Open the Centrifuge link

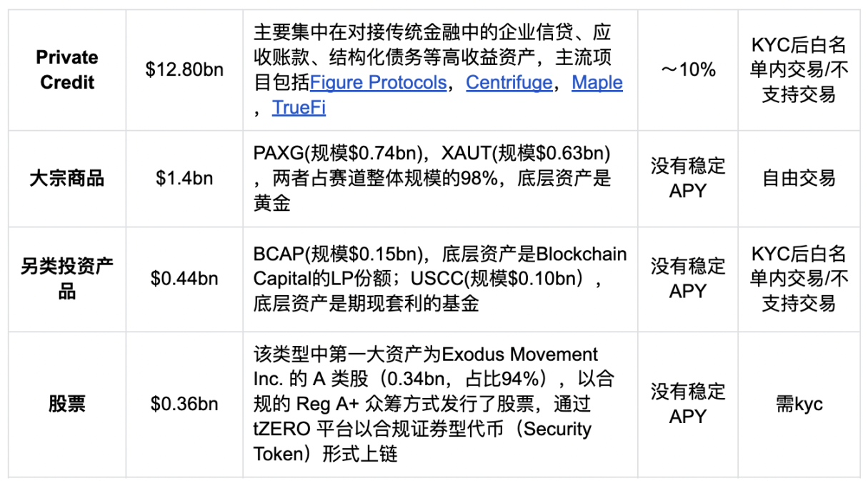point(509,83)
